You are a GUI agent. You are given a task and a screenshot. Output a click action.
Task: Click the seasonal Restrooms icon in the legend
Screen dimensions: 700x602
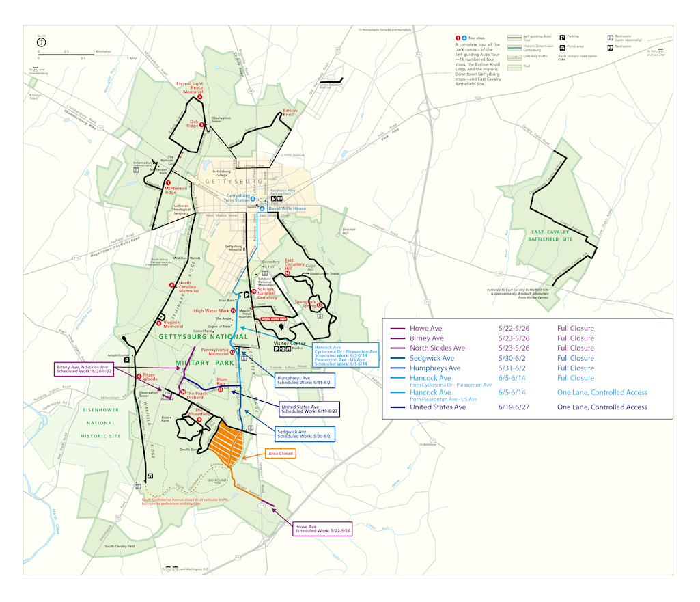610,38
